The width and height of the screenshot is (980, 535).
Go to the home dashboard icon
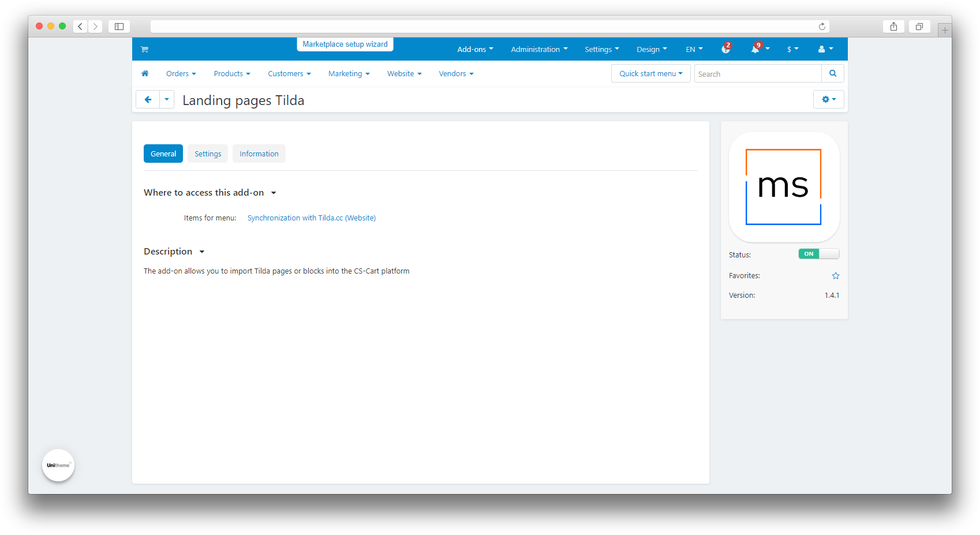[x=145, y=74]
